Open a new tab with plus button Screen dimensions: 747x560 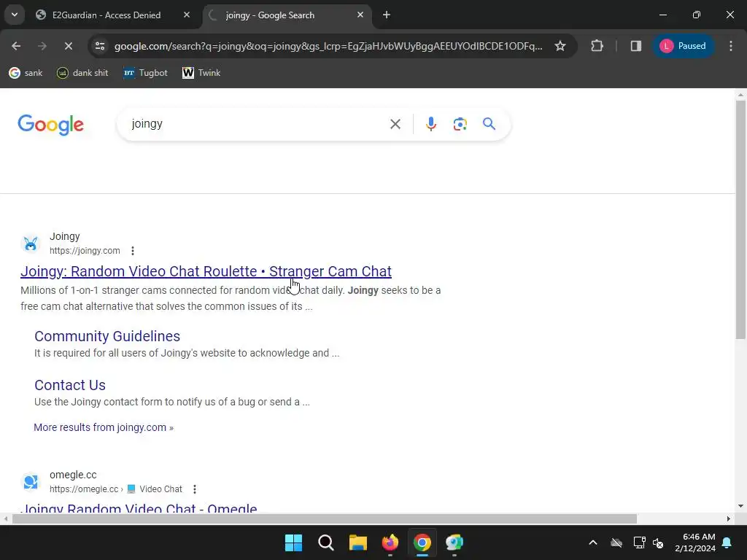(x=387, y=15)
